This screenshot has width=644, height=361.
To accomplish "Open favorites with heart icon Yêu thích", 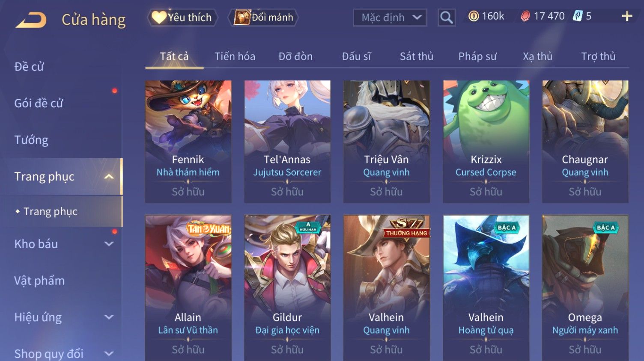I will click(x=183, y=18).
